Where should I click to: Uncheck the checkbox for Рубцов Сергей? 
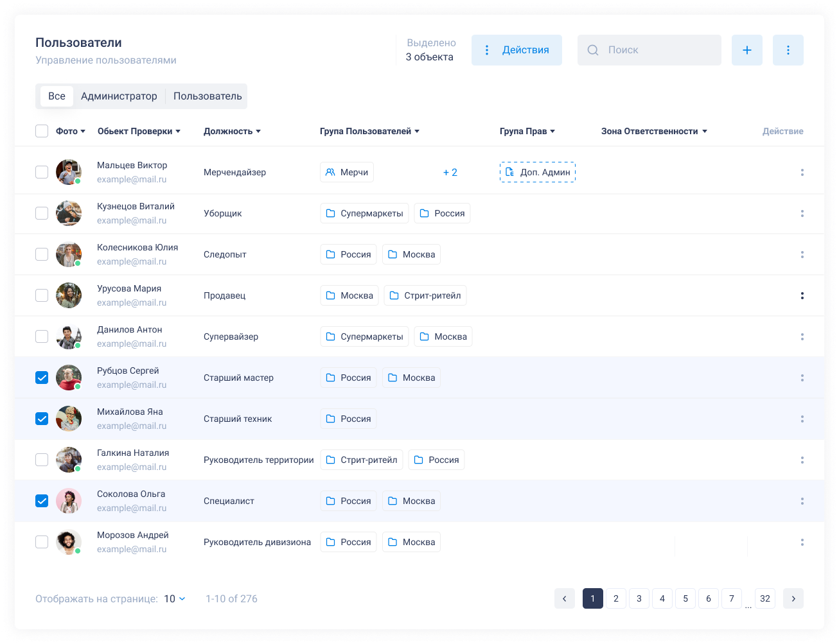coord(42,378)
